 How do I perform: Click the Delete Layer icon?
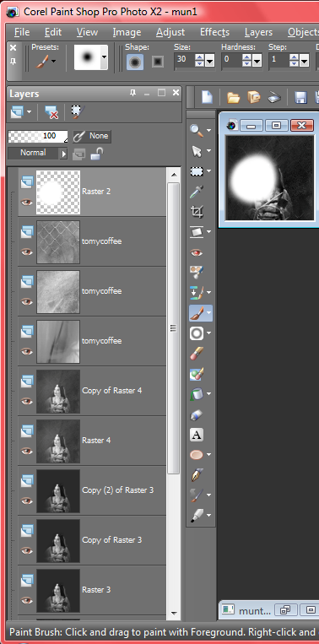[51, 111]
